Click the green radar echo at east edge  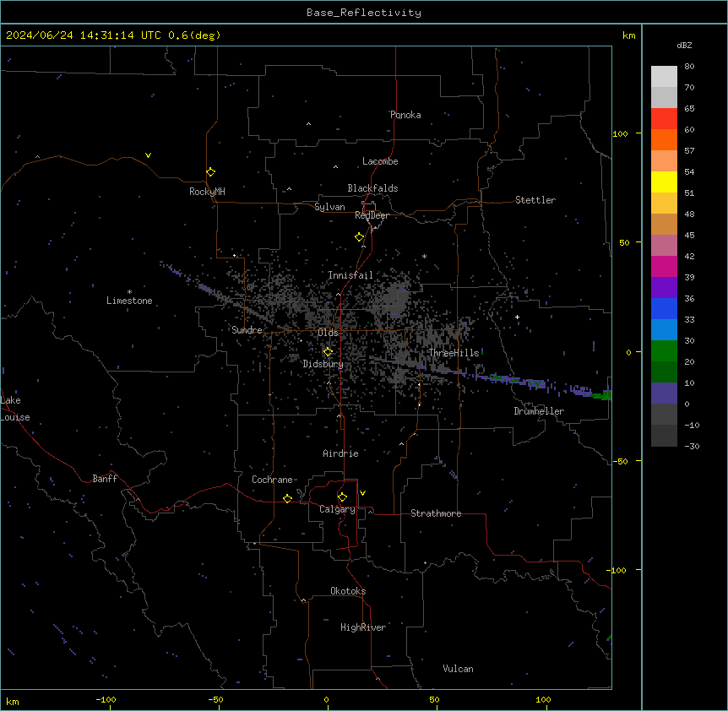[x=601, y=395]
